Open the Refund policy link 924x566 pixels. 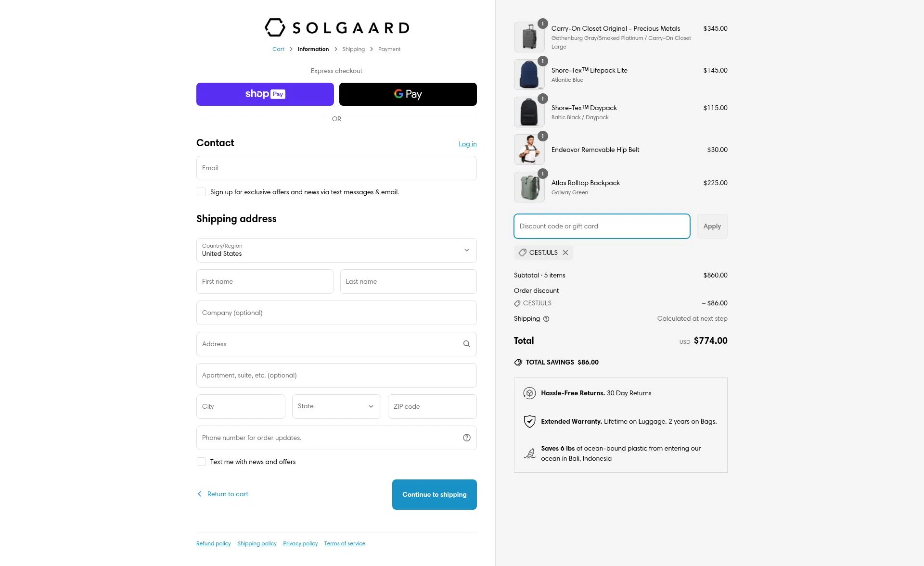213,543
